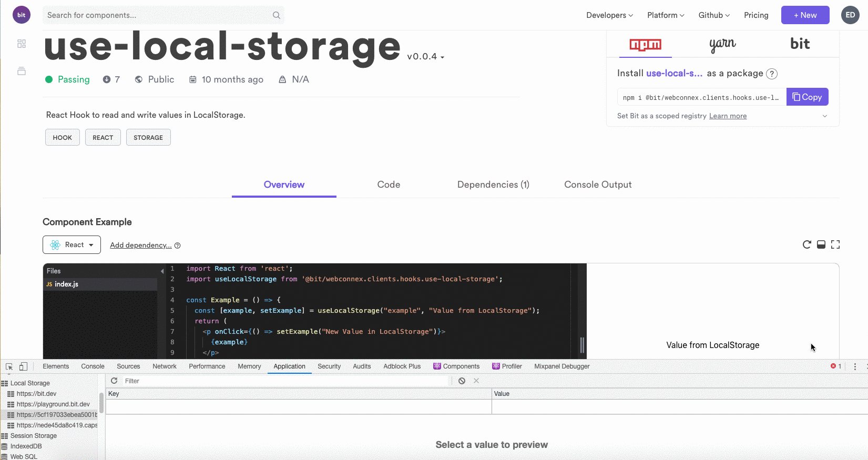The image size is (868, 460).
Task: Click the delete selected X icon
Action: tap(476, 381)
